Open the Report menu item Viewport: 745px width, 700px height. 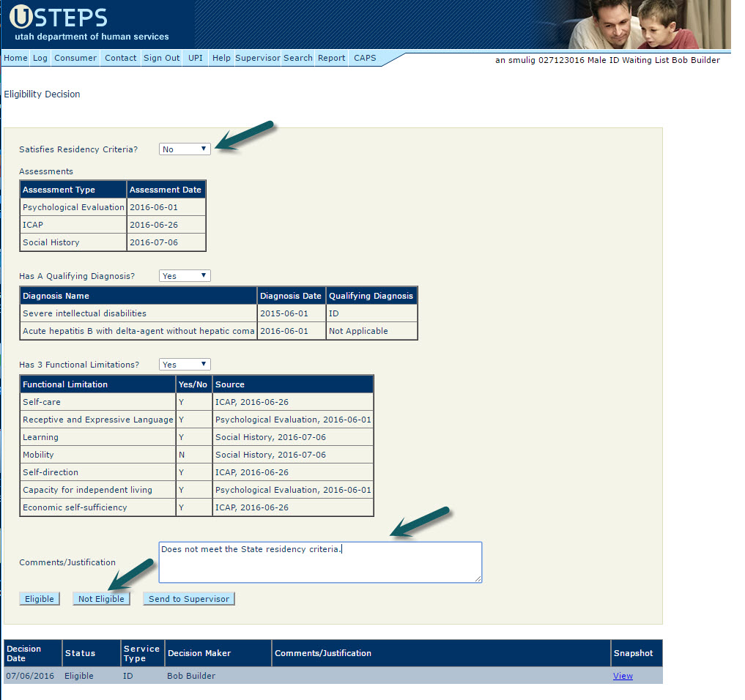tap(331, 58)
